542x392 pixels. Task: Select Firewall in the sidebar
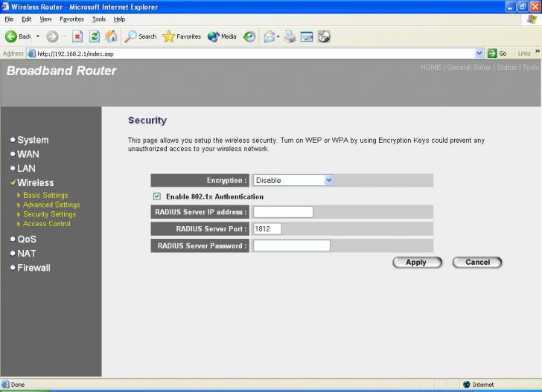[x=34, y=268]
